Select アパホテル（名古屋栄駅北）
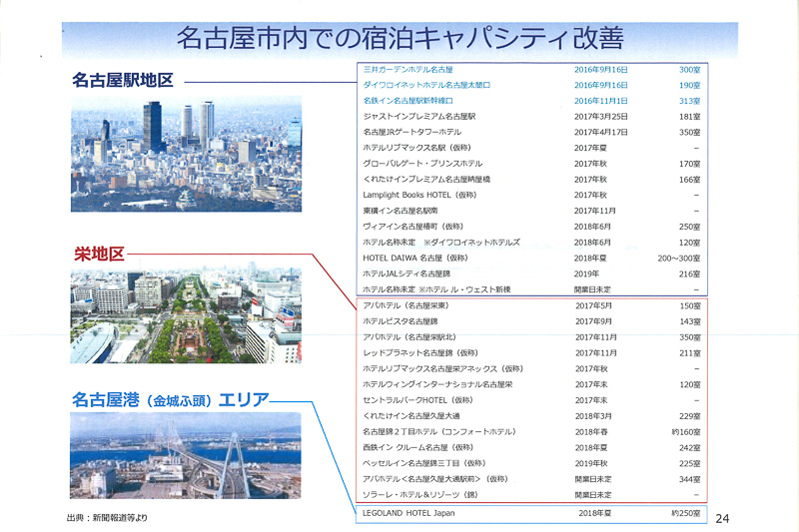 click(x=409, y=337)
